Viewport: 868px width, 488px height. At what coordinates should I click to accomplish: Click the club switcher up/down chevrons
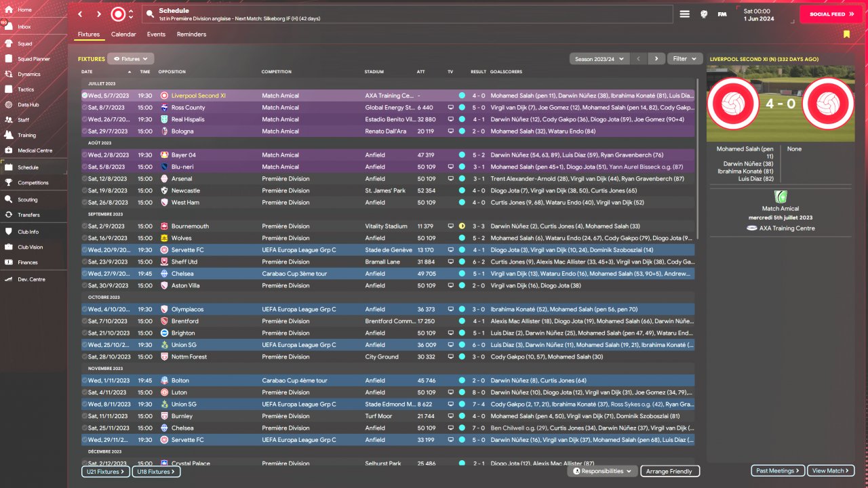pyautogui.click(x=130, y=14)
